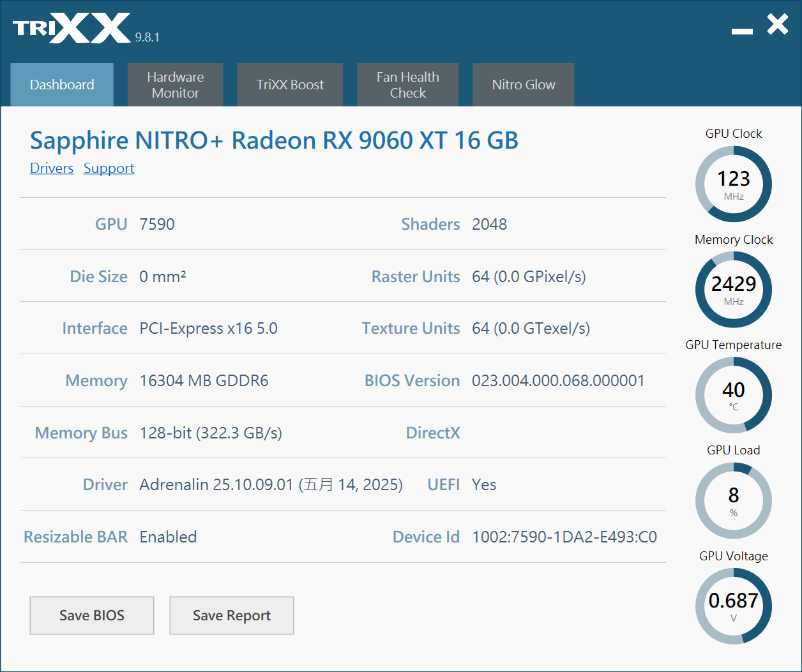The image size is (802, 672).
Task: Click the version number 9.8.1
Action: [147, 37]
